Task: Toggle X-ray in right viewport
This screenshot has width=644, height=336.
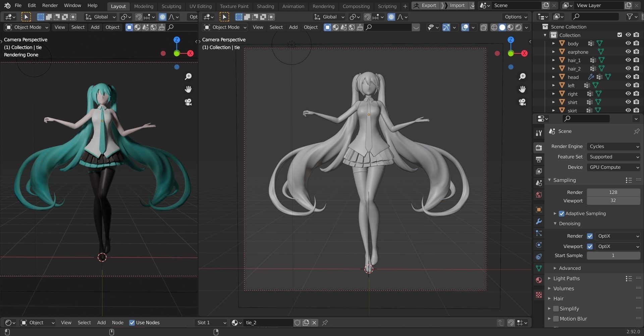Action: tap(483, 28)
